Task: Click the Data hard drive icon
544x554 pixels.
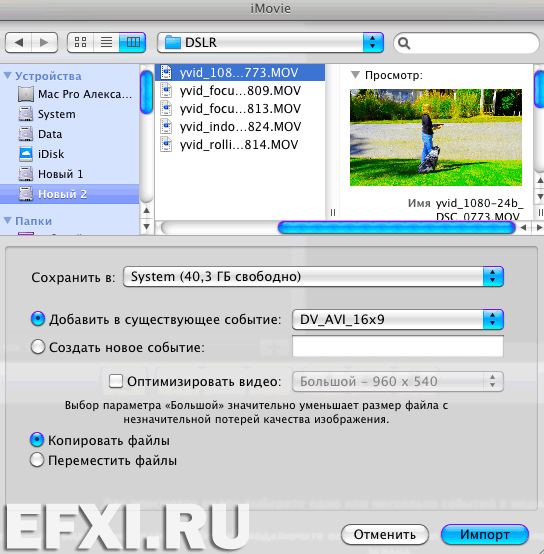Action: coord(26,134)
